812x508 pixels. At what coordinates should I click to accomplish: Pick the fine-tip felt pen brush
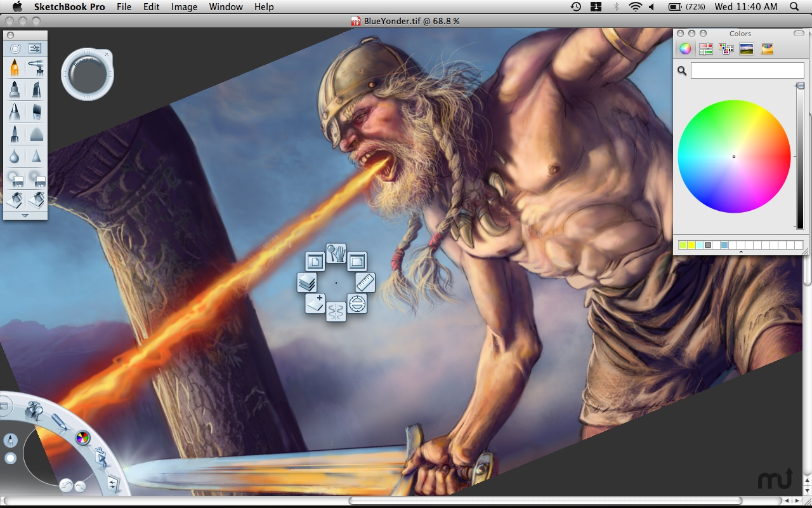click(15, 134)
